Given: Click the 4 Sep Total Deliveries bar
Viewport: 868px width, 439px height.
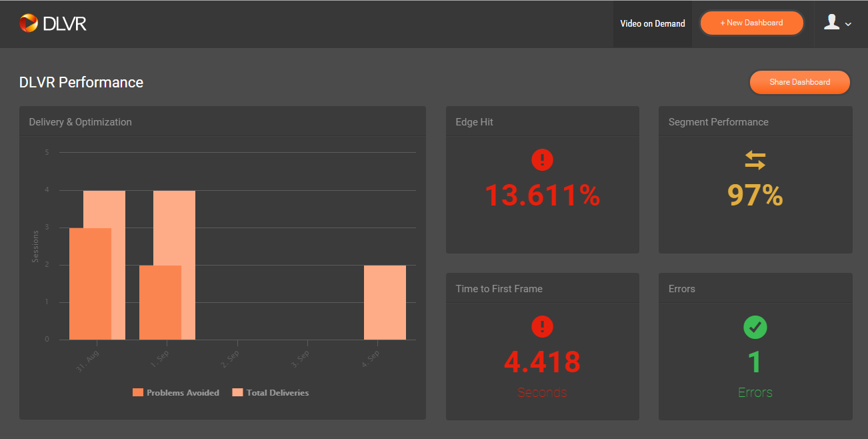Looking at the screenshot, I should click(x=385, y=302).
